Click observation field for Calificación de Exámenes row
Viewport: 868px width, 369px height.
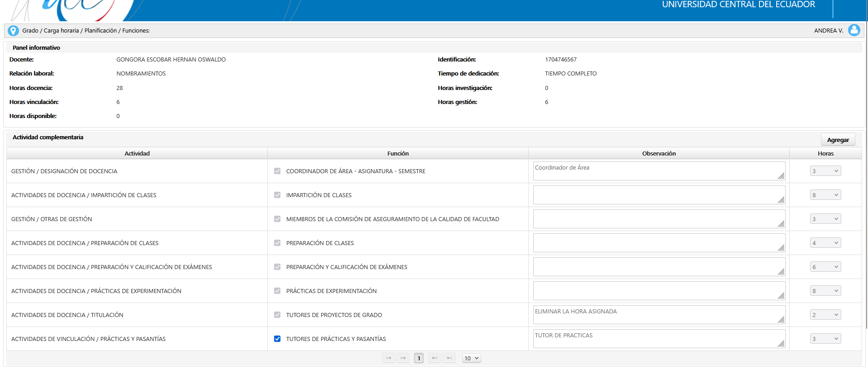click(x=659, y=267)
